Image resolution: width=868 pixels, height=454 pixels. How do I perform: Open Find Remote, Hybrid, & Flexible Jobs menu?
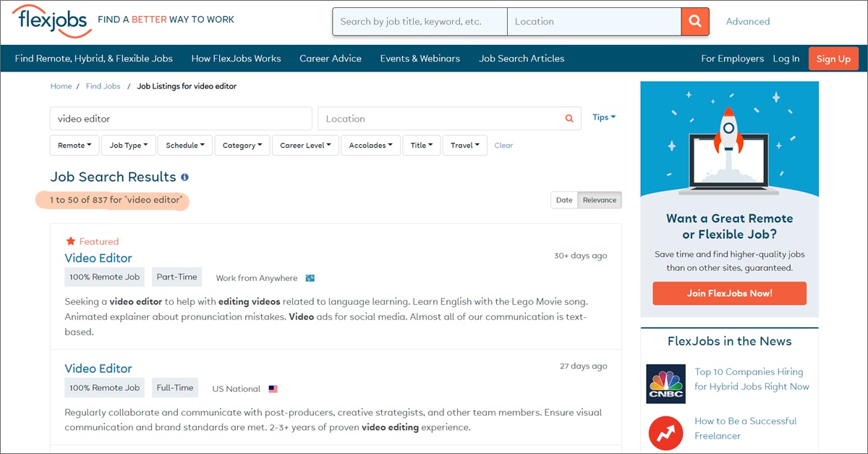coord(94,59)
